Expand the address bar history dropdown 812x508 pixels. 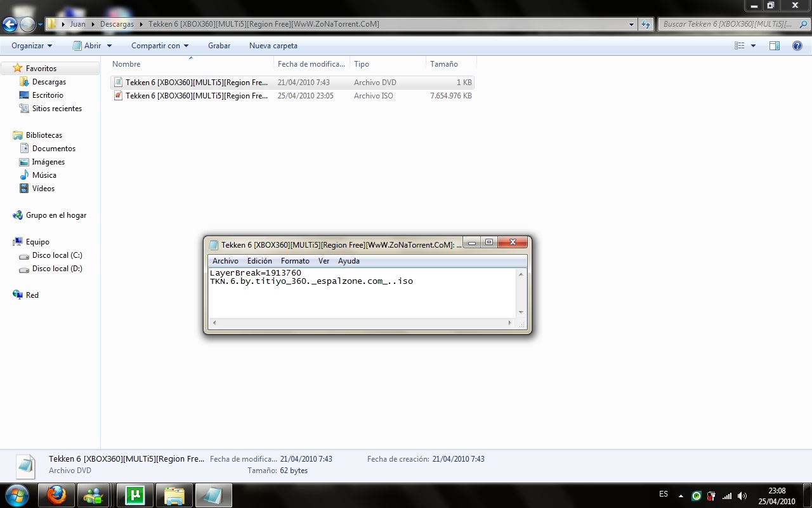[631, 24]
